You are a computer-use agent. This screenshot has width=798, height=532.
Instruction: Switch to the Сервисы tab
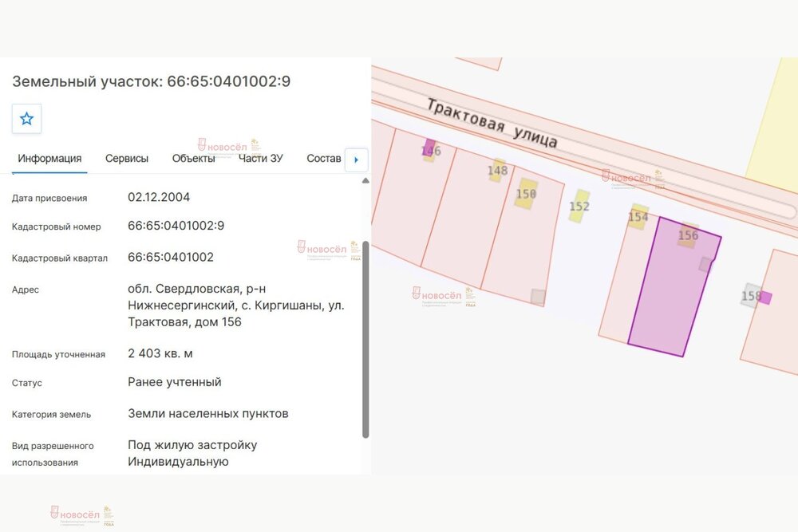[127, 159]
